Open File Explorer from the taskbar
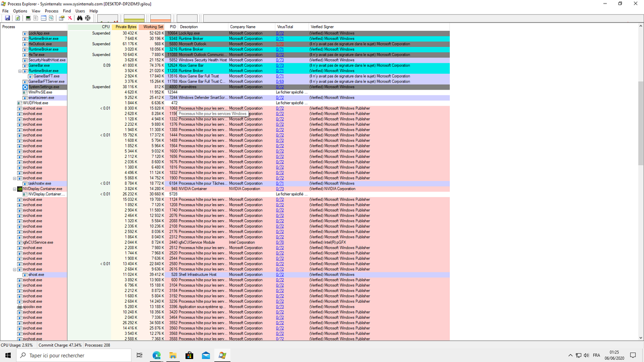 pos(173,355)
